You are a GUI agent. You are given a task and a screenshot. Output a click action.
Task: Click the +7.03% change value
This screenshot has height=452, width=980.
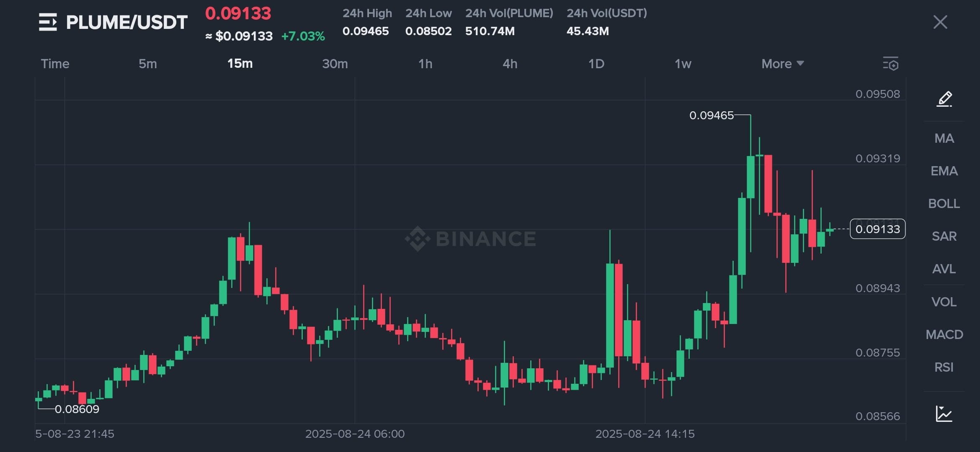303,36
